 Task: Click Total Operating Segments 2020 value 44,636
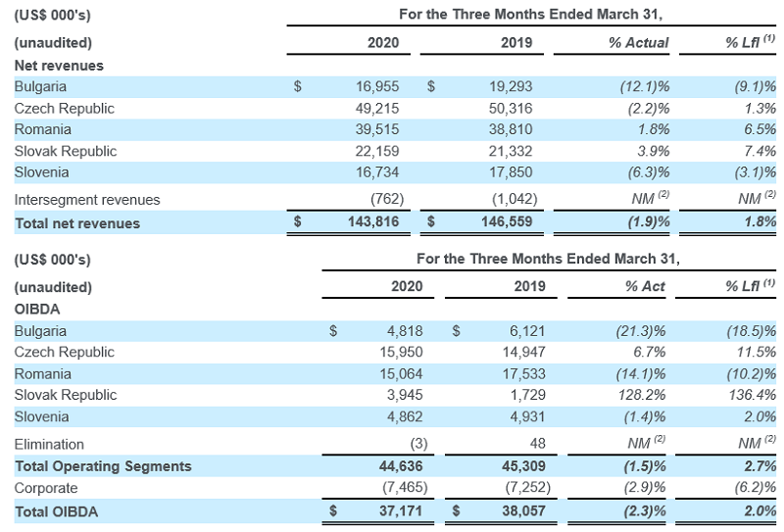pyautogui.click(x=397, y=465)
